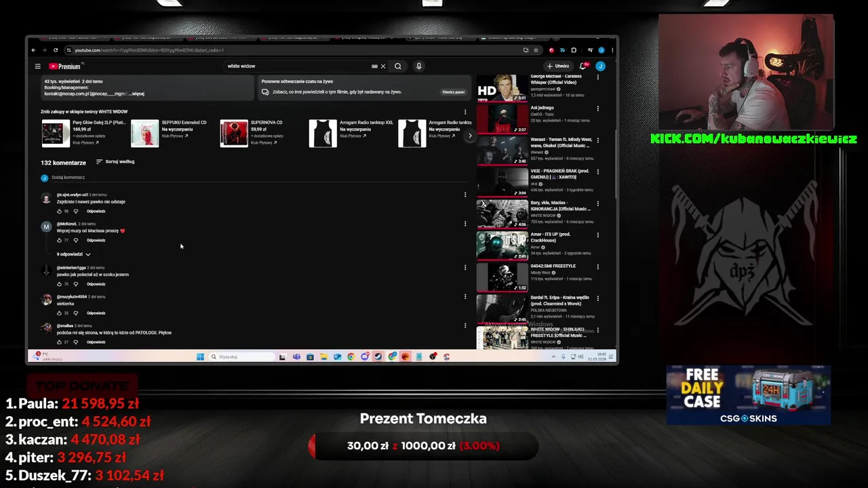Clear the 'white widow' search text
This screenshot has height=488, width=868.
click(x=383, y=66)
